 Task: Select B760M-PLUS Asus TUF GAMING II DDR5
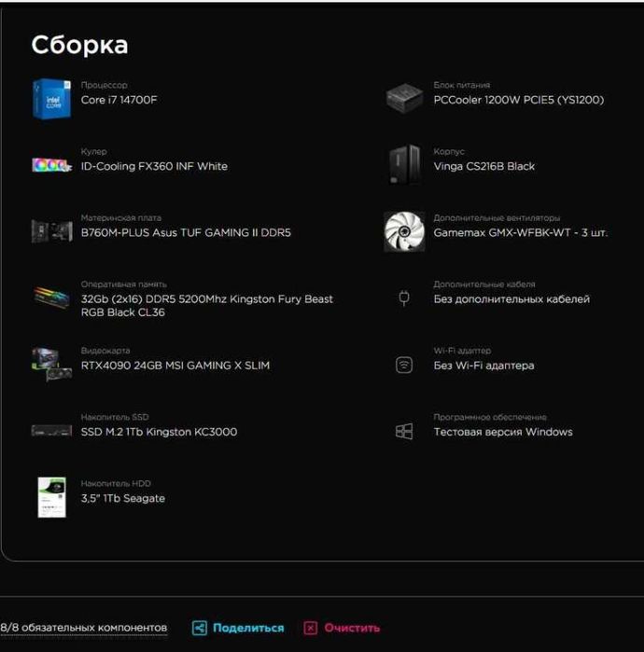pos(186,232)
